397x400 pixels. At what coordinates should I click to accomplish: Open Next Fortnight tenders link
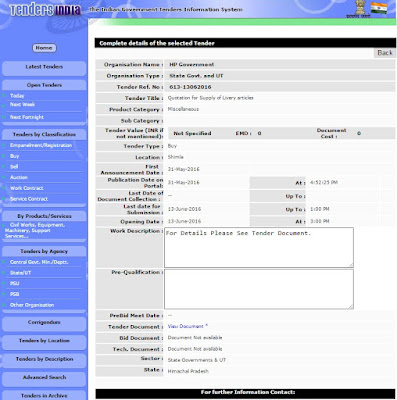pos(27,117)
